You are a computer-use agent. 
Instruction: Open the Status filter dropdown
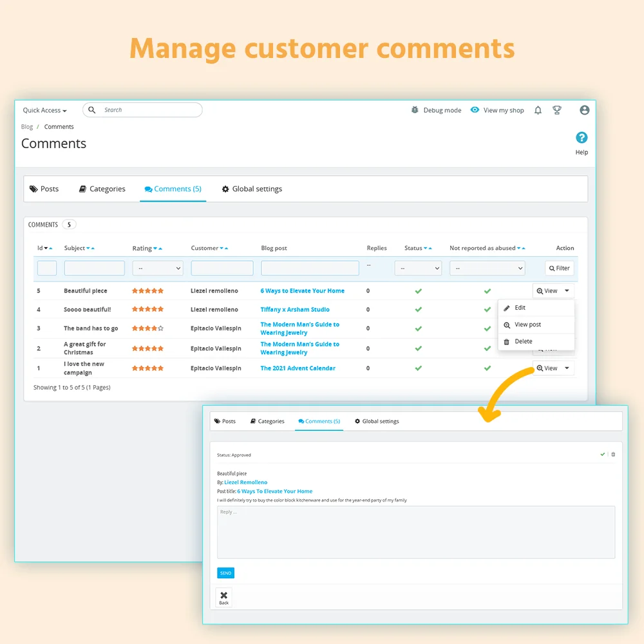click(418, 268)
